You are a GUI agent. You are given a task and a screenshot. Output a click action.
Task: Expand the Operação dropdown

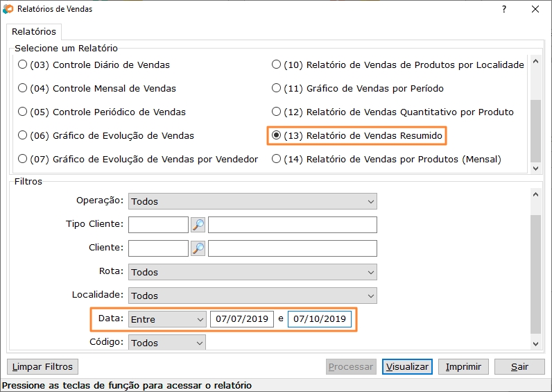[252, 201]
